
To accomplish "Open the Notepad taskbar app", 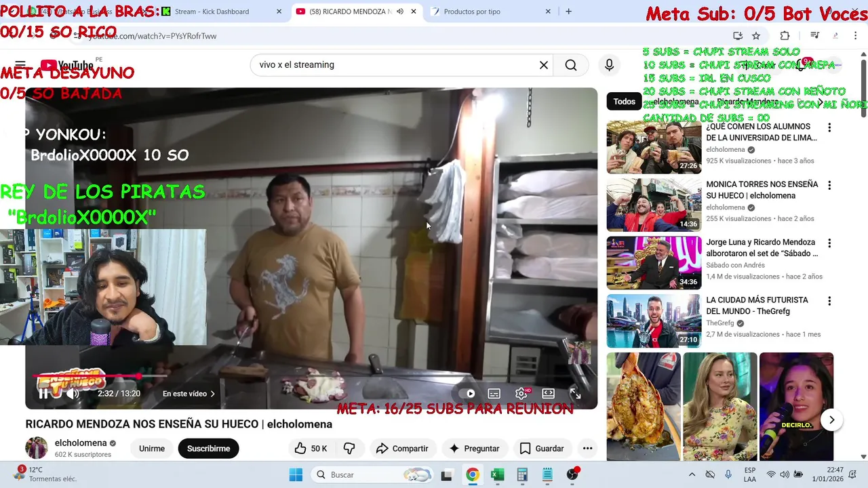I will click(547, 474).
